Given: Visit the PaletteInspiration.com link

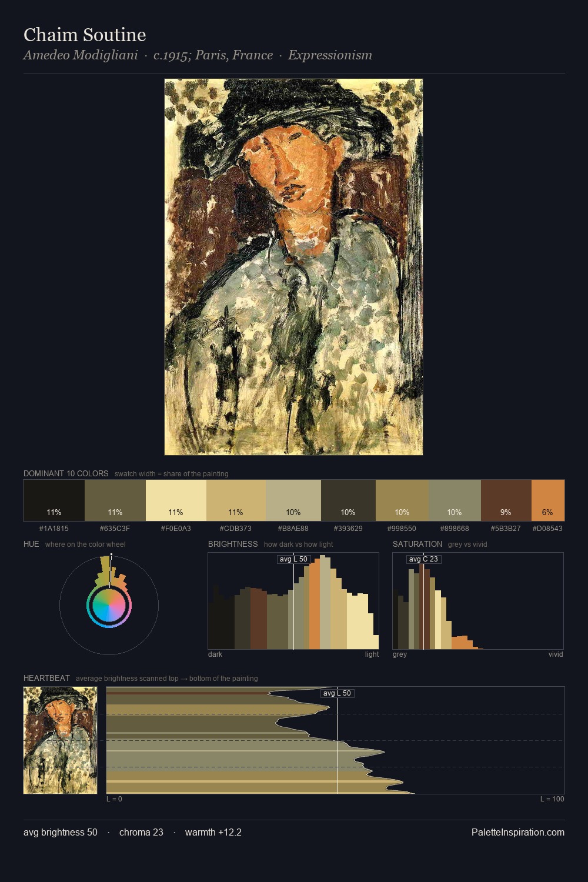Looking at the screenshot, I should 518,832.
